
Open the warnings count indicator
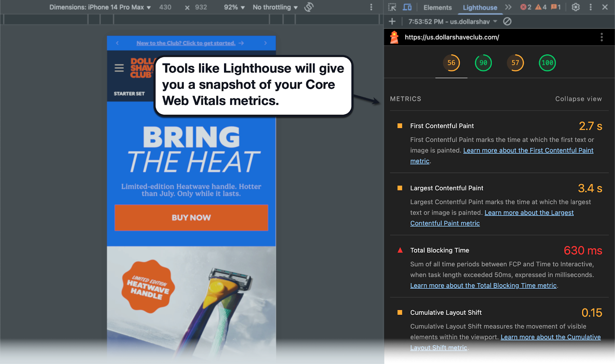coord(541,7)
